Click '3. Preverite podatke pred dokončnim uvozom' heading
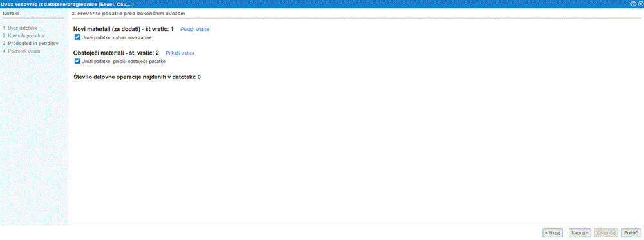This screenshot has width=644, height=240. click(128, 14)
